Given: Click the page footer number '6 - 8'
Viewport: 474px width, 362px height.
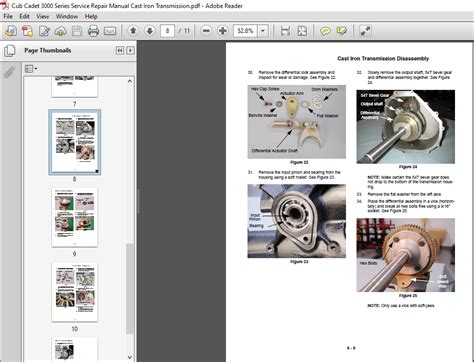Looking at the screenshot, I should (351, 348).
